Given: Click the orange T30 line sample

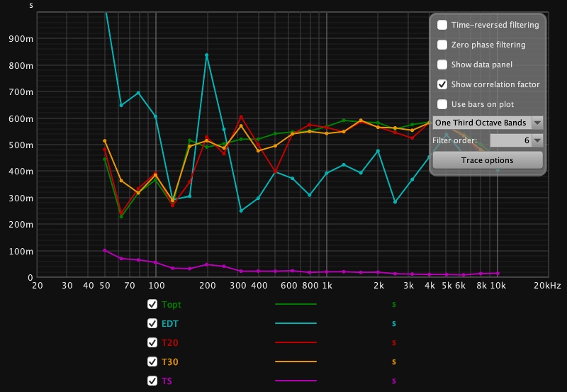Looking at the screenshot, I should [296, 362].
